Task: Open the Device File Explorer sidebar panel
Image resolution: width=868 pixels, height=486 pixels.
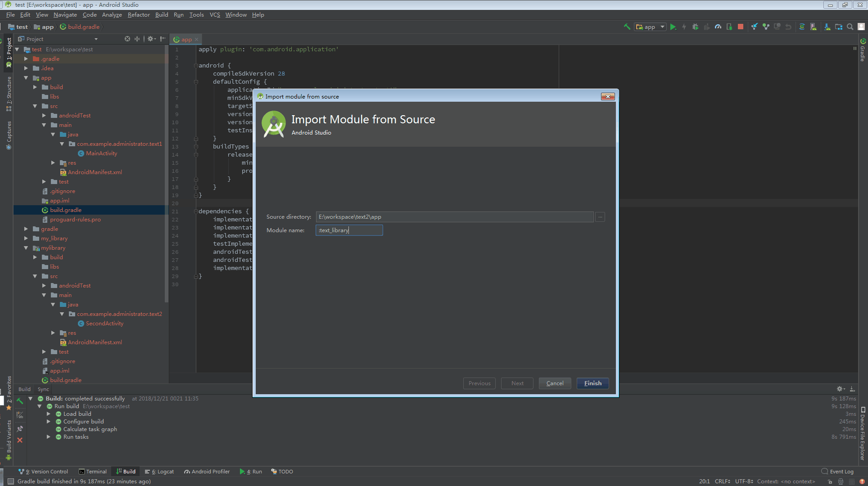Action: 864,427
